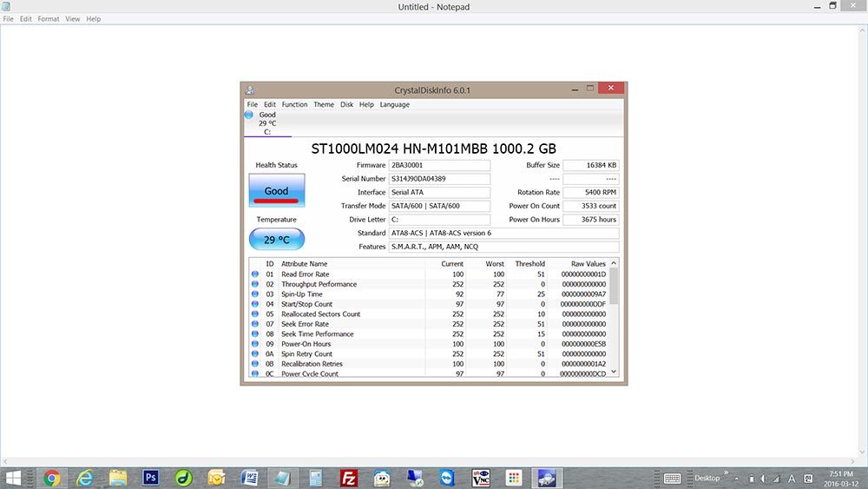Viewport: 868px width, 489px height.
Task: Open the Outlook mail taskbar icon
Action: coord(216,478)
